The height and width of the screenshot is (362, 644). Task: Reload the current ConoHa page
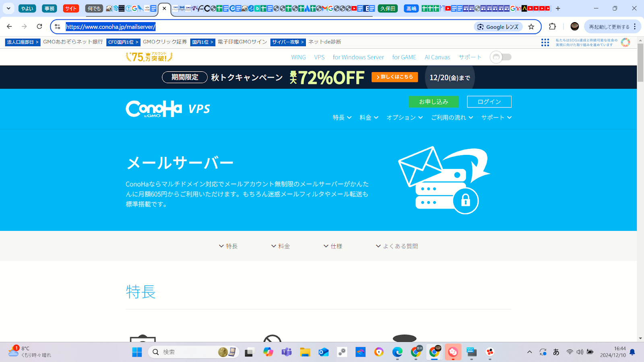coord(39,27)
